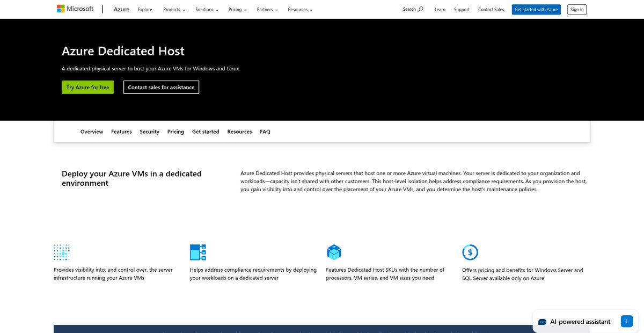Go to the Azure home link
Viewport: 644px width, 333px height.
(x=121, y=9)
